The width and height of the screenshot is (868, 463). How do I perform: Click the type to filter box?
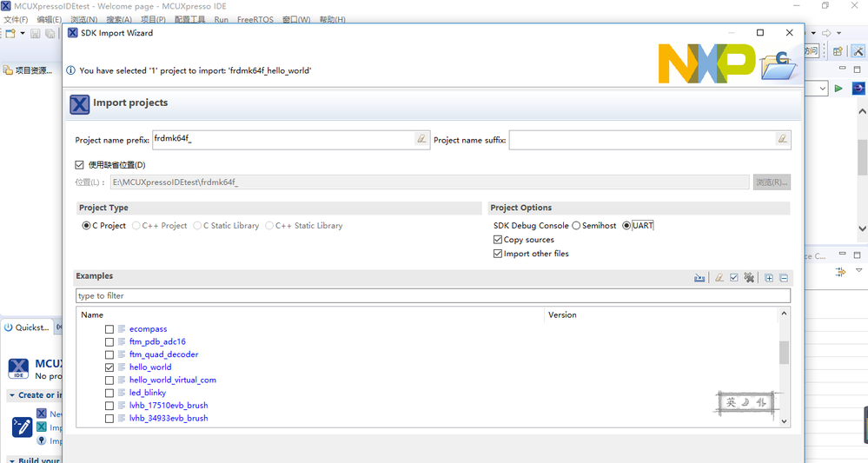[433, 295]
